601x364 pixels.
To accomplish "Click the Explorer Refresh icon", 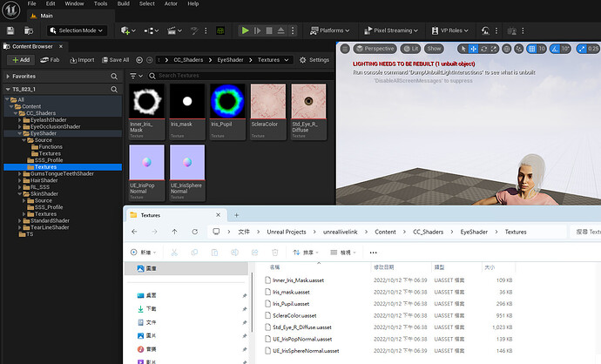I will pos(195,232).
